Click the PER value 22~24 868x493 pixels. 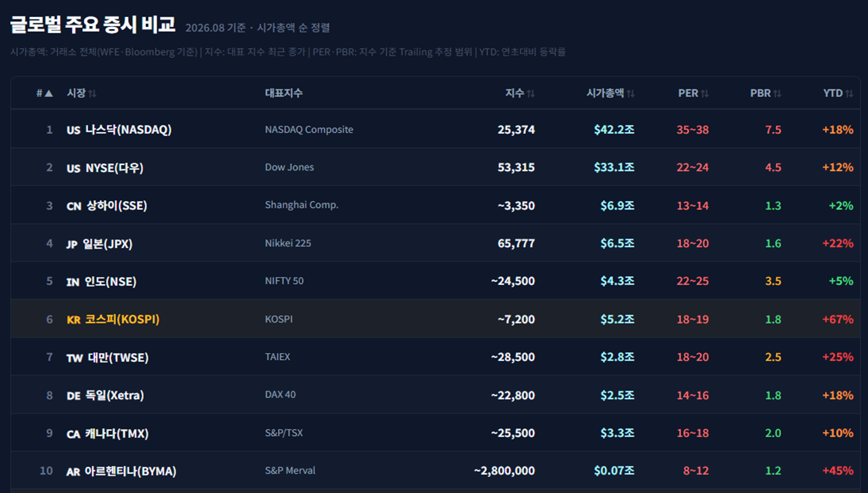pos(693,168)
